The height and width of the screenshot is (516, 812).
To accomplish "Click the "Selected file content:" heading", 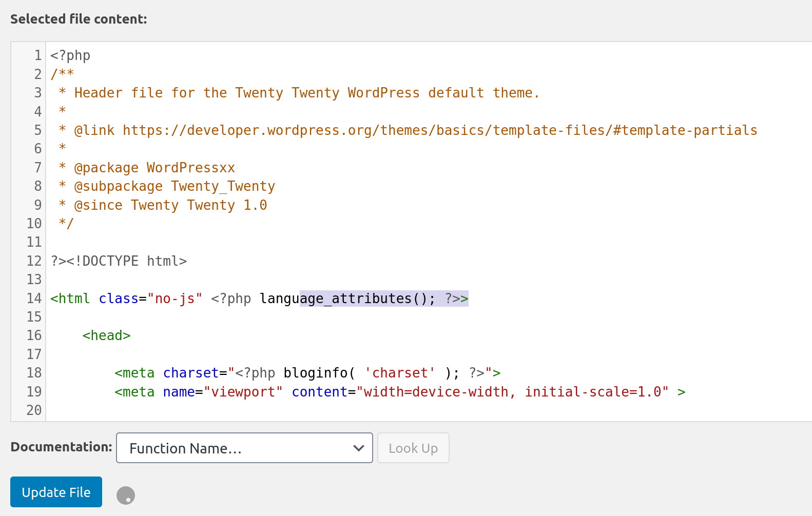I will pyautogui.click(x=79, y=19).
